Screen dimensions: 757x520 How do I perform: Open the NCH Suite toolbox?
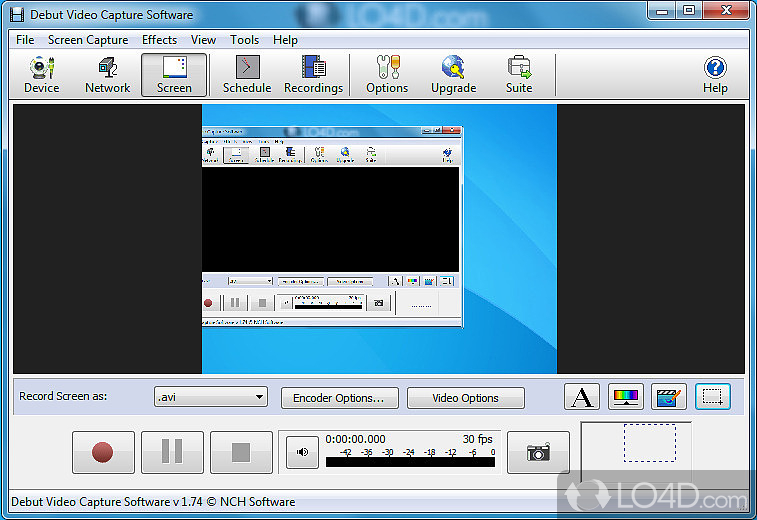(519, 75)
